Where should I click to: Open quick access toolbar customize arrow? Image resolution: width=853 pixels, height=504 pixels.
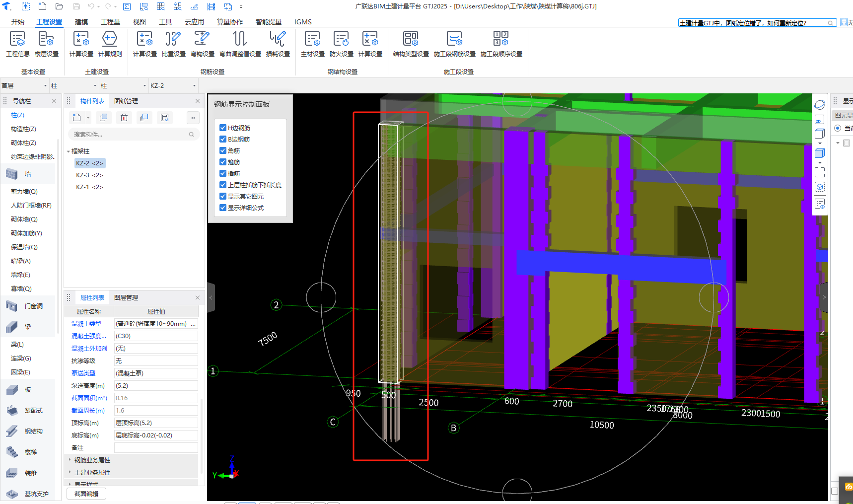tap(241, 6)
